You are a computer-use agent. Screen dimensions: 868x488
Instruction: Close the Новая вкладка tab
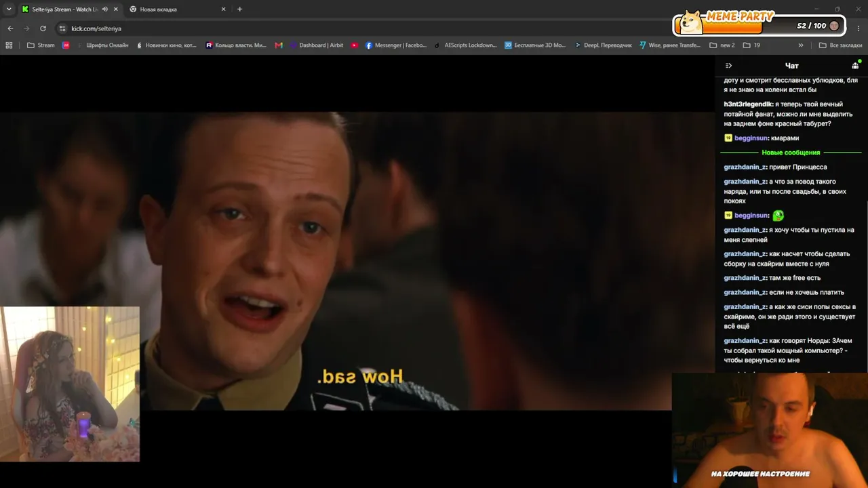(x=224, y=9)
